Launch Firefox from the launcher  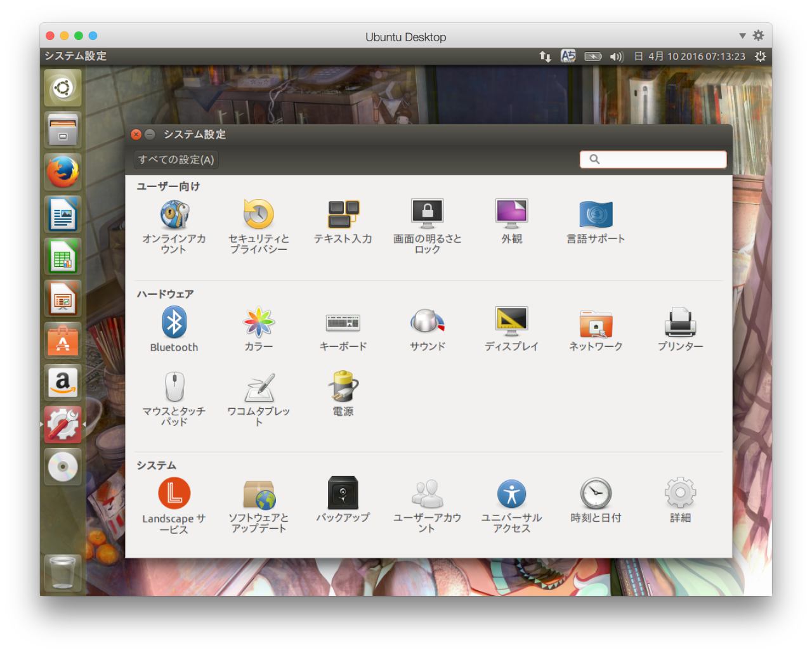click(x=62, y=172)
